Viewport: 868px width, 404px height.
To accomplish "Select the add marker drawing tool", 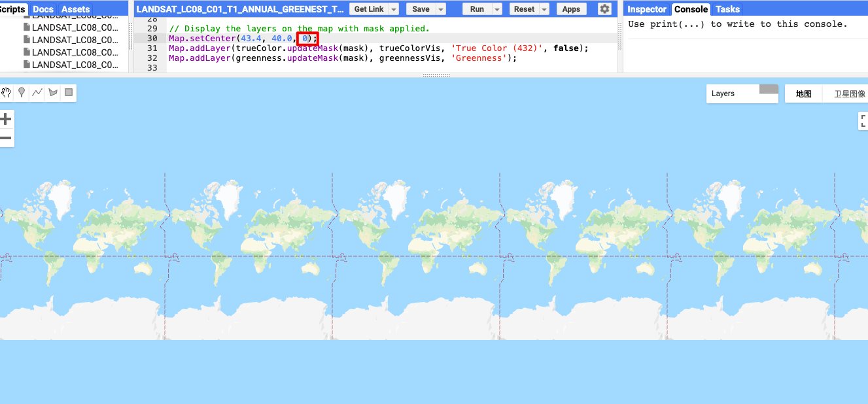I will (x=22, y=93).
